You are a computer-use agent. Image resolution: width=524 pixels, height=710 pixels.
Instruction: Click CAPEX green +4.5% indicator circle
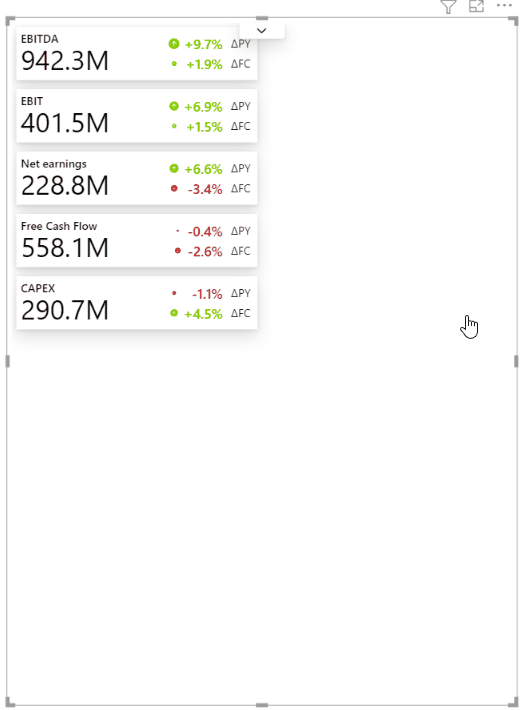click(174, 313)
